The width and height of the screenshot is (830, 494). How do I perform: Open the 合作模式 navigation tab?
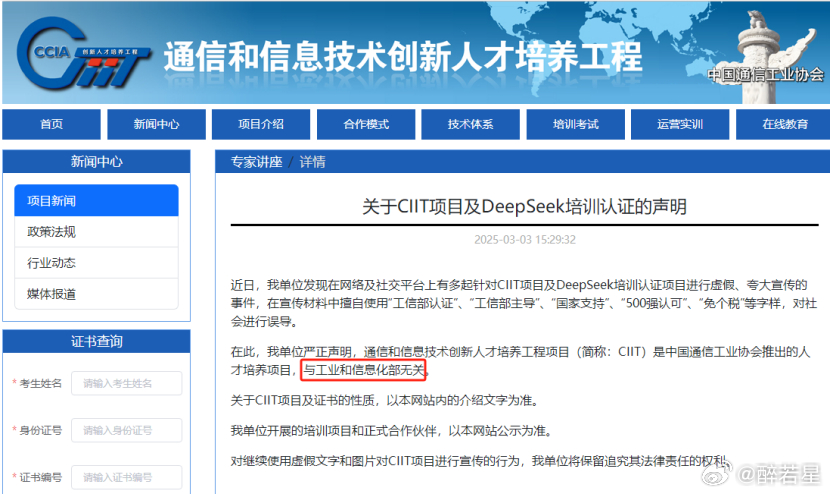[366, 124]
